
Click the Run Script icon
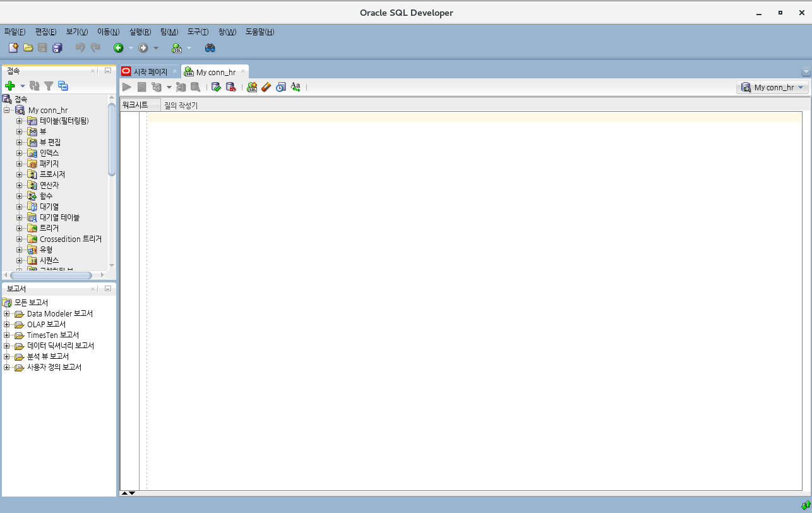141,87
